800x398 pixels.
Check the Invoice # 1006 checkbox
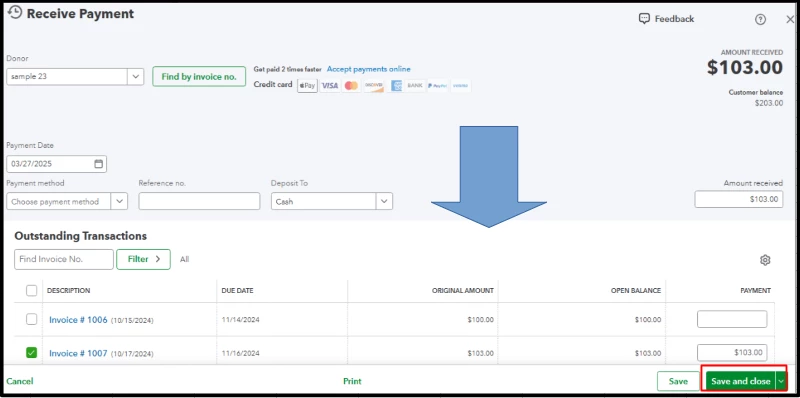[x=32, y=319]
